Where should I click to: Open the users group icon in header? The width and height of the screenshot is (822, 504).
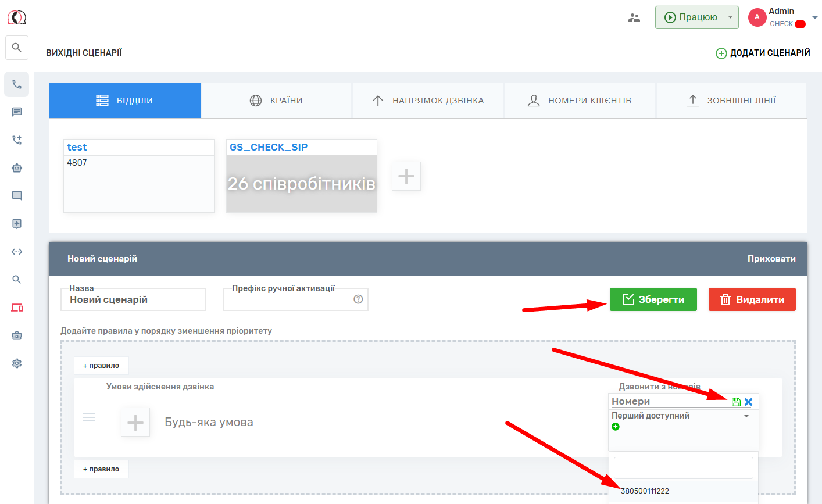click(x=634, y=17)
